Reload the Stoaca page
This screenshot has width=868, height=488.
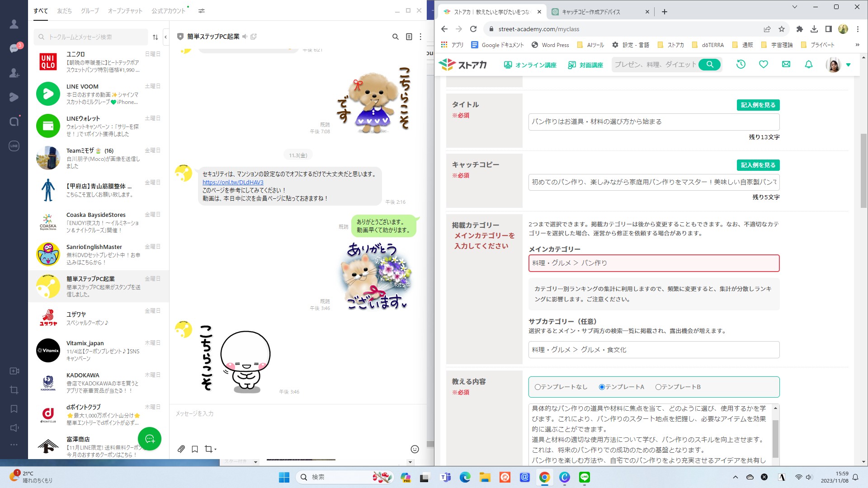click(x=473, y=29)
